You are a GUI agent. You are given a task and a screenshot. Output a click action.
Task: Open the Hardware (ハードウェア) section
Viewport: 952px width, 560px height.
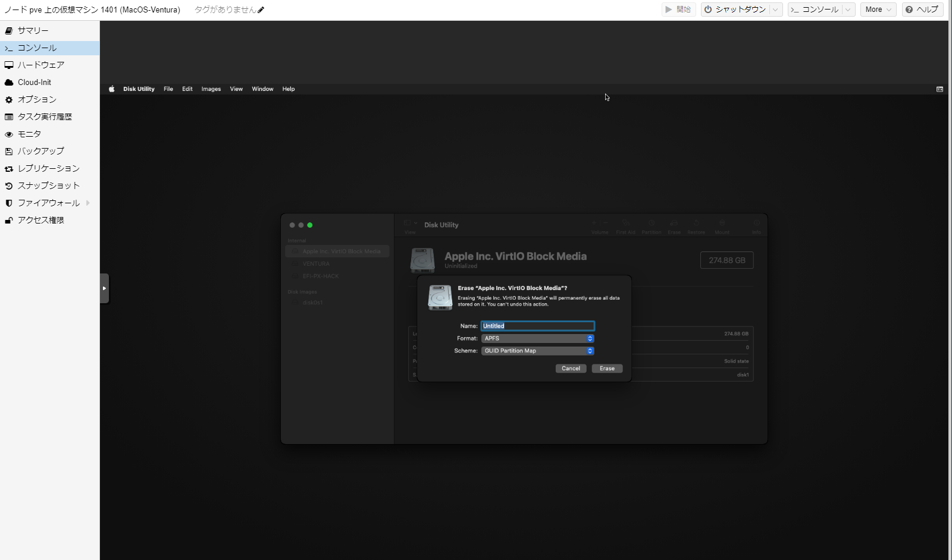[40, 65]
